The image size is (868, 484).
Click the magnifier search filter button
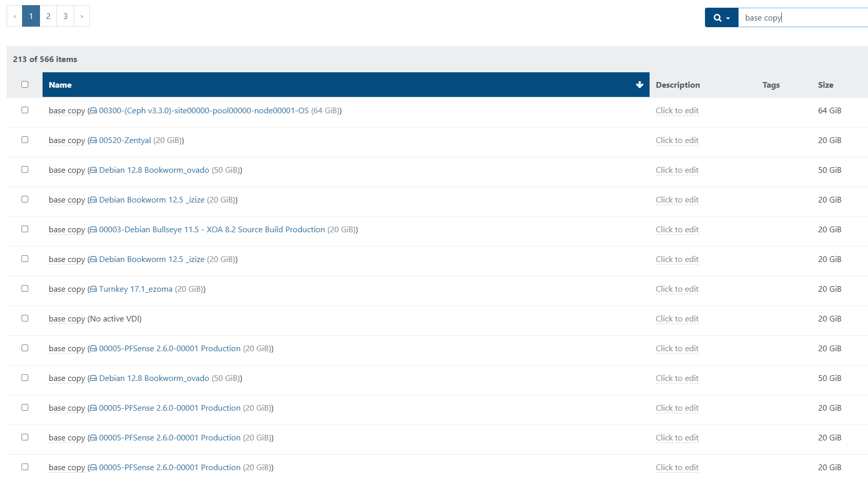721,18
